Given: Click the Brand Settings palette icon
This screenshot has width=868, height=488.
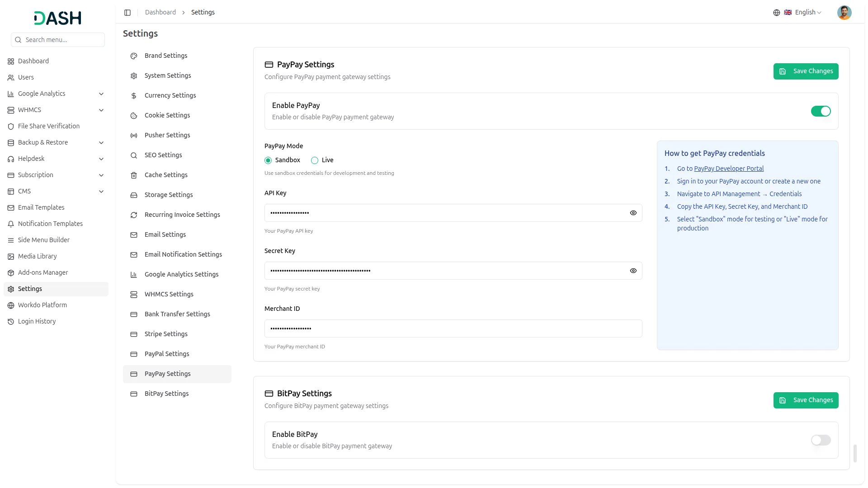Looking at the screenshot, I should click(x=134, y=56).
